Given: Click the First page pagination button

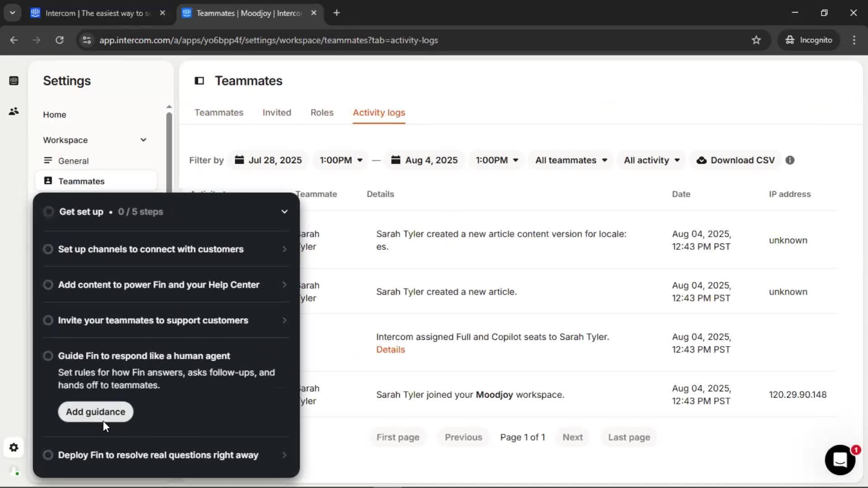Looking at the screenshot, I should coord(398,437).
